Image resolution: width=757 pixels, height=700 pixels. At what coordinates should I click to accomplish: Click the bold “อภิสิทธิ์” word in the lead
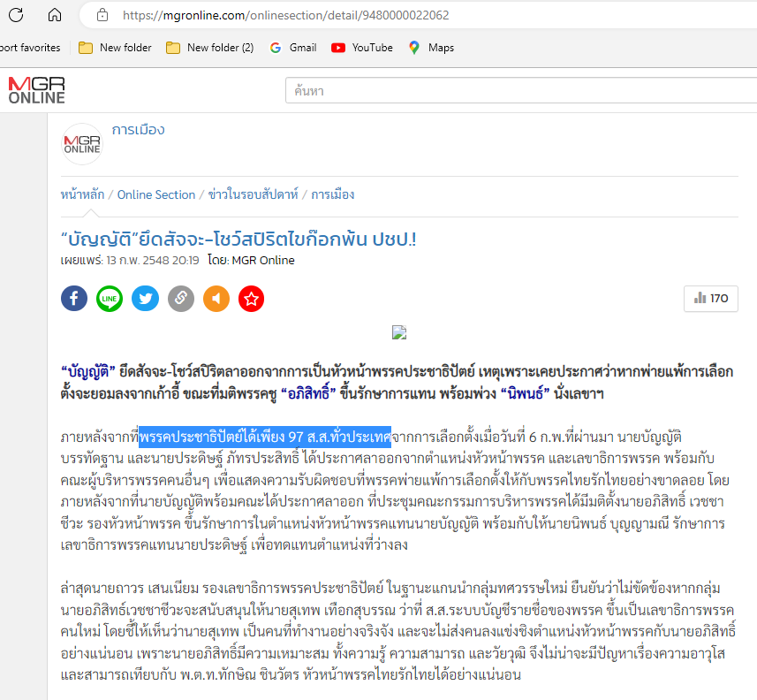(x=308, y=393)
